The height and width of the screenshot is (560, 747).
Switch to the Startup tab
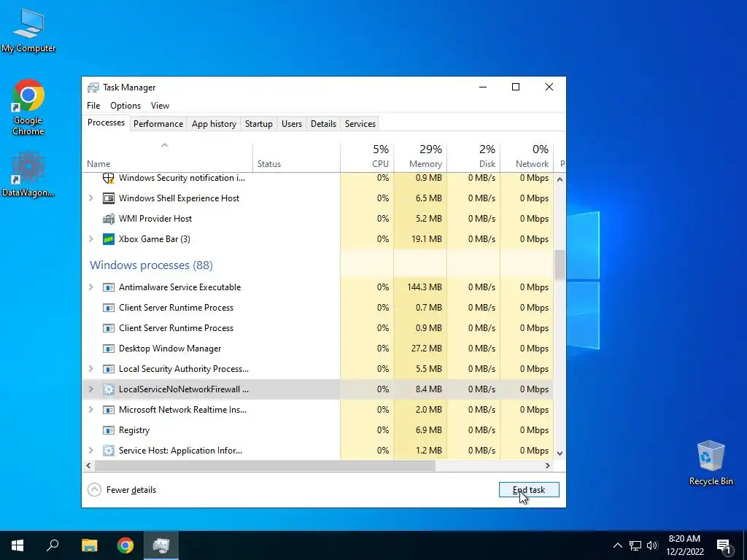(x=259, y=124)
